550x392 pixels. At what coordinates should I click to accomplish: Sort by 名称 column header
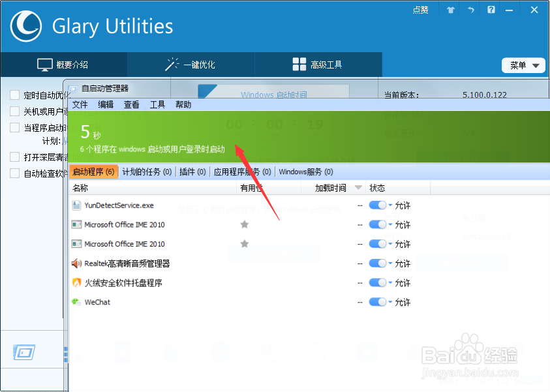pyautogui.click(x=153, y=188)
